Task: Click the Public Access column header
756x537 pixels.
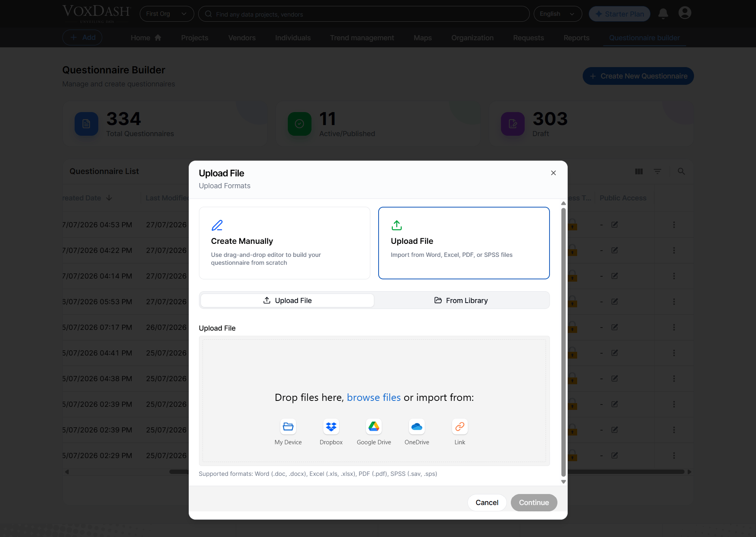Action: pyautogui.click(x=623, y=198)
